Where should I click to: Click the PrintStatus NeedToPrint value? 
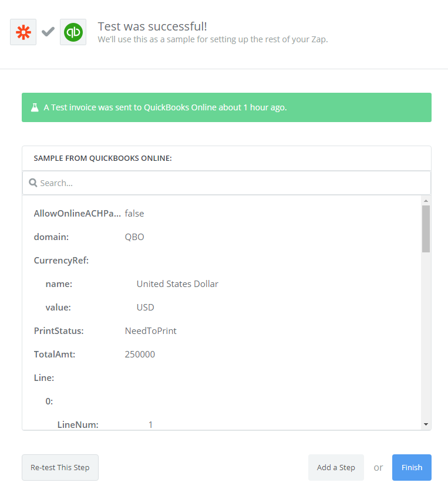(x=150, y=331)
